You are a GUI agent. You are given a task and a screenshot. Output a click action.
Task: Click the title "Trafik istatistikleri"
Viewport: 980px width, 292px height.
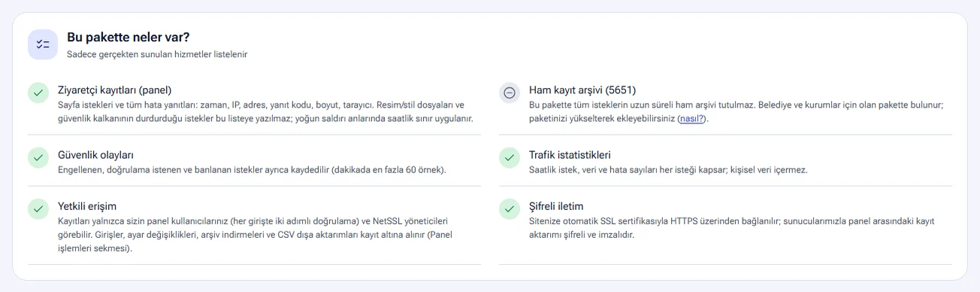(x=570, y=154)
